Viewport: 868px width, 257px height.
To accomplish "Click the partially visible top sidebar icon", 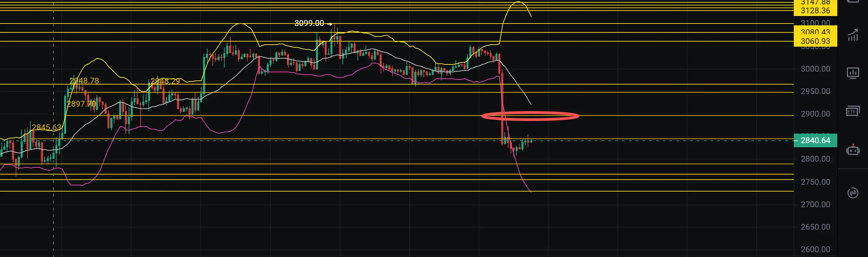I will pos(853,1).
